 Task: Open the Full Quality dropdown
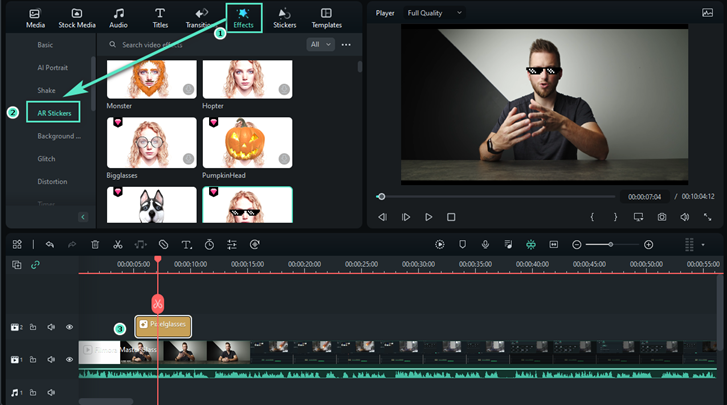coord(434,13)
